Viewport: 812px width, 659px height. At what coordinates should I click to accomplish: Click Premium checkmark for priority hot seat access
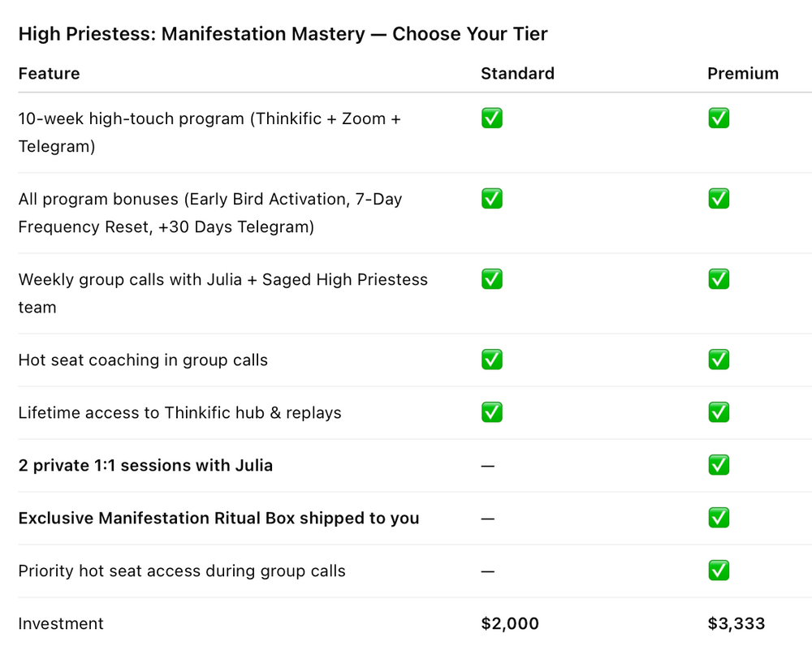point(719,571)
